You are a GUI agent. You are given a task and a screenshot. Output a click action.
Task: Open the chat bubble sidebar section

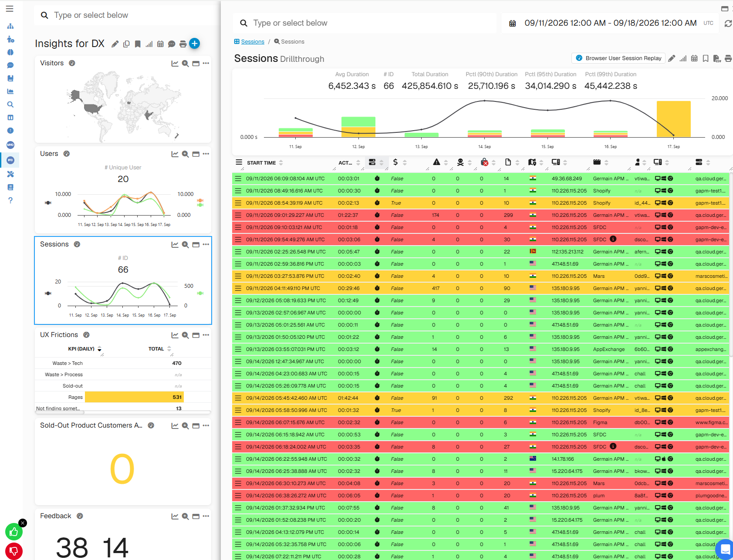click(10, 65)
